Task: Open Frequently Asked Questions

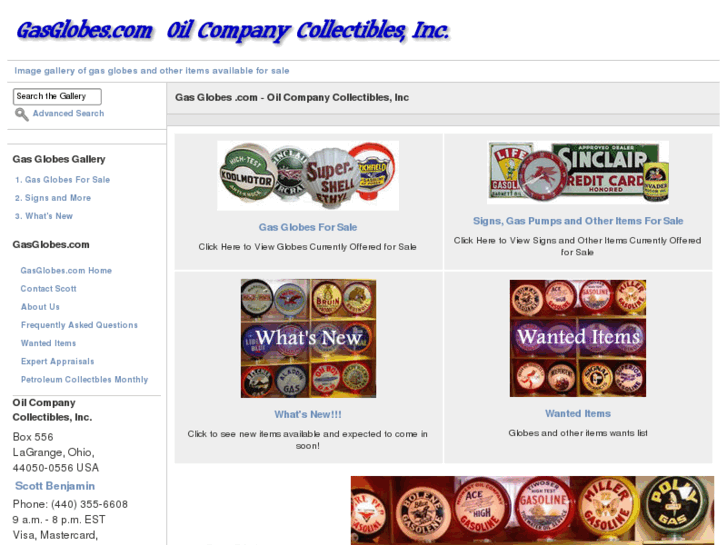Action: pyautogui.click(x=79, y=325)
